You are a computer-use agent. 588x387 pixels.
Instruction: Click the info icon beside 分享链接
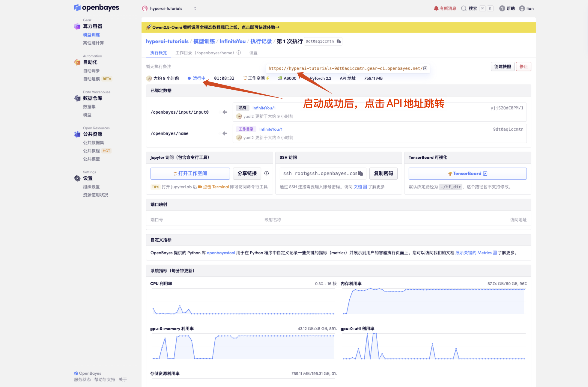click(x=267, y=173)
